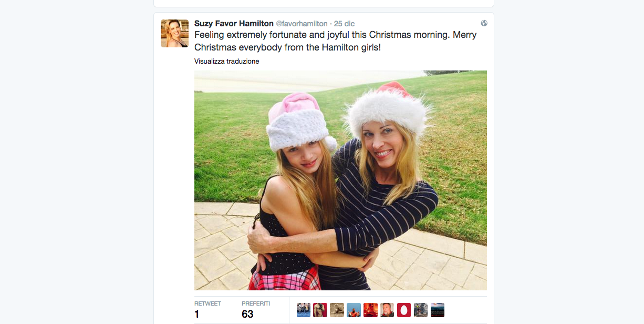The width and height of the screenshot is (644, 324).
Task: Open the tweet author's profile avatar
Action: click(x=174, y=34)
